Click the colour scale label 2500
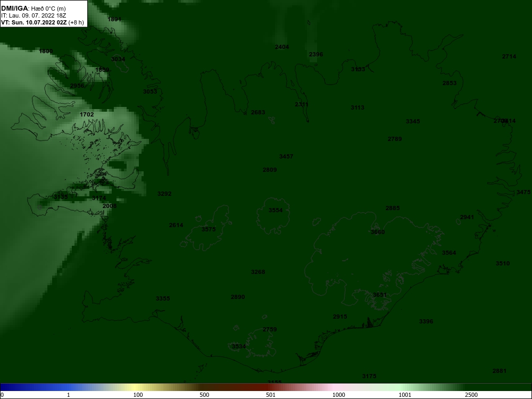 pyautogui.click(x=471, y=395)
